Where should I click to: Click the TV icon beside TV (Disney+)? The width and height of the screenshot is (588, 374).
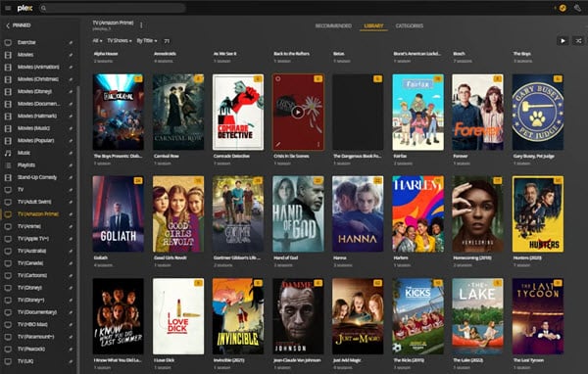tap(8, 301)
